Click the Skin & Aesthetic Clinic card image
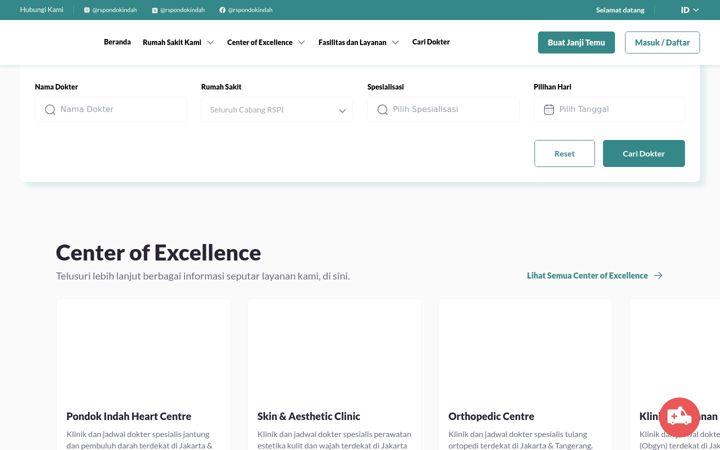This screenshot has height=450, width=720. (x=334, y=350)
